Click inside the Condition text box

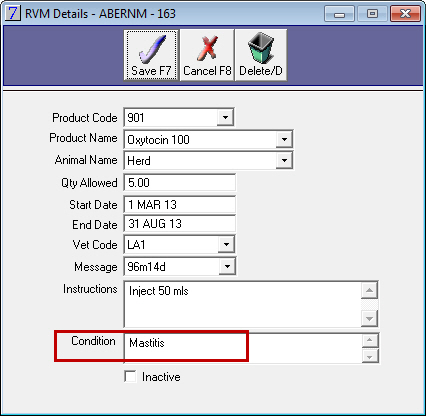pos(243,348)
